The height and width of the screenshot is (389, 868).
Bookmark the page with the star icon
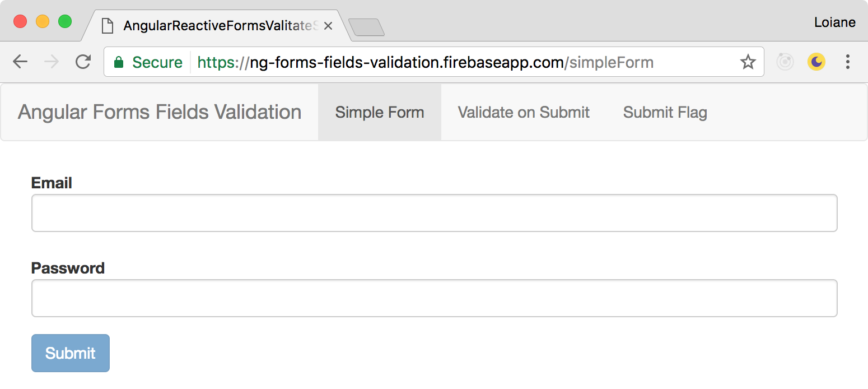pyautogui.click(x=748, y=62)
